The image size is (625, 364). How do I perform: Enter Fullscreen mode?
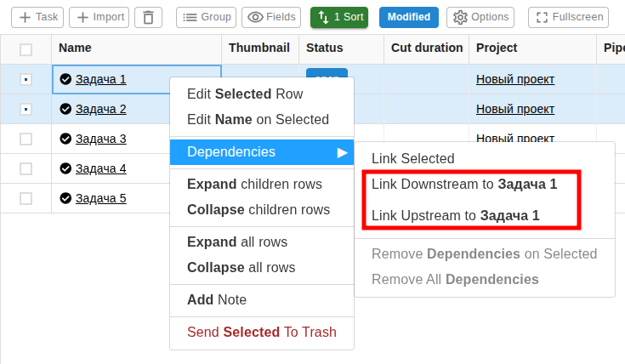pyautogui.click(x=567, y=17)
